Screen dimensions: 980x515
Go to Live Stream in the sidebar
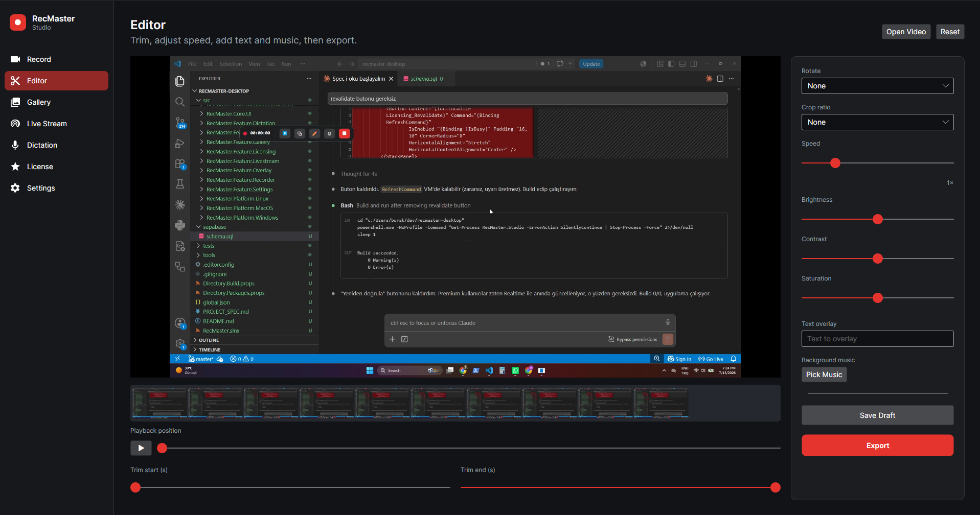tap(56, 124)
